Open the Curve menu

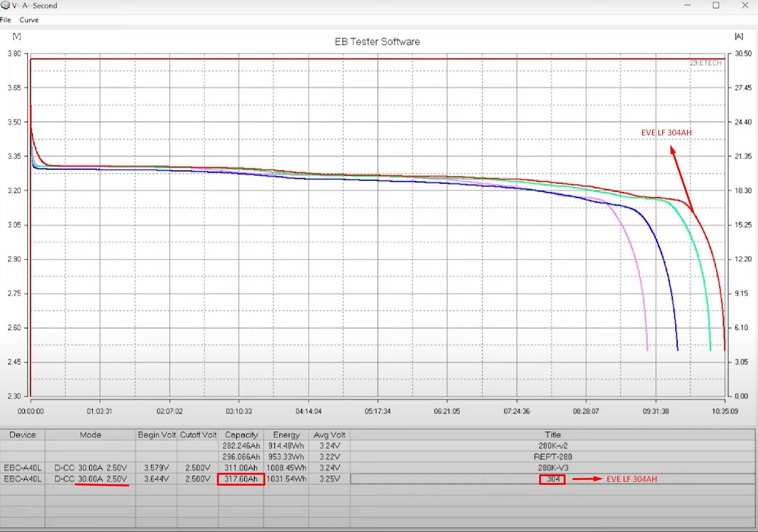(29, 20)
